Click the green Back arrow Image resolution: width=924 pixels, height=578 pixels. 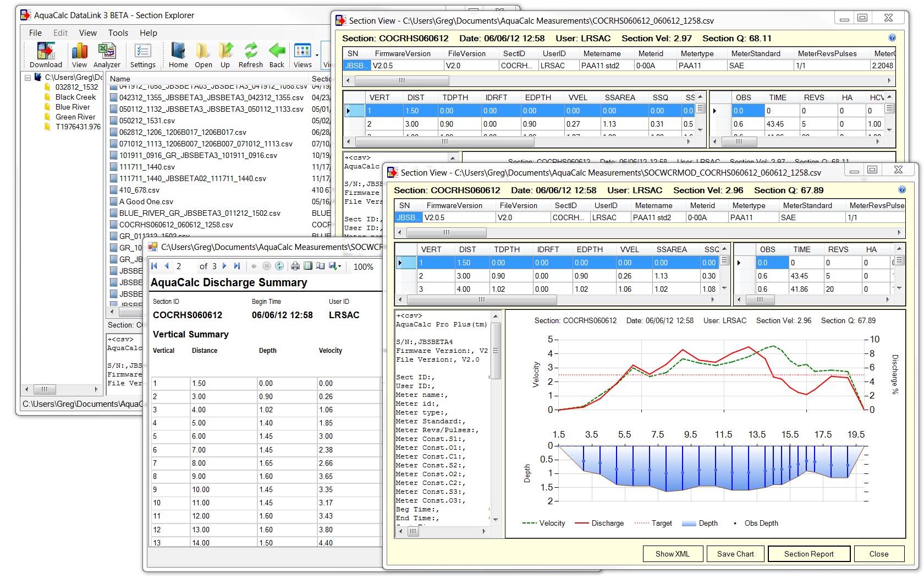click(x=277, y=55)
